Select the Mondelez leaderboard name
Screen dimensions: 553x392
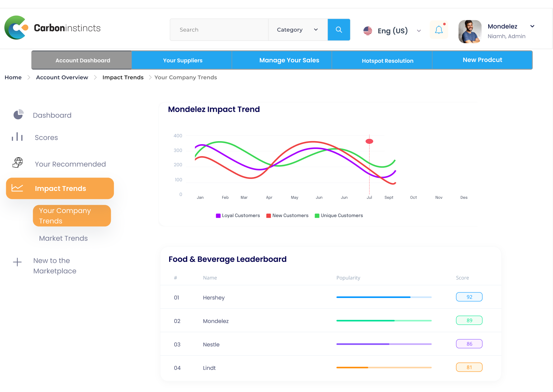pos(216,321)
